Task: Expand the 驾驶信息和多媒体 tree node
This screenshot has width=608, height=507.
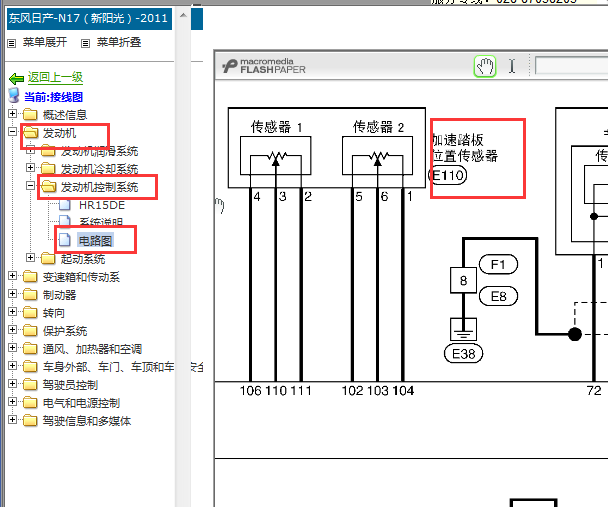Action: coord(12,419)
